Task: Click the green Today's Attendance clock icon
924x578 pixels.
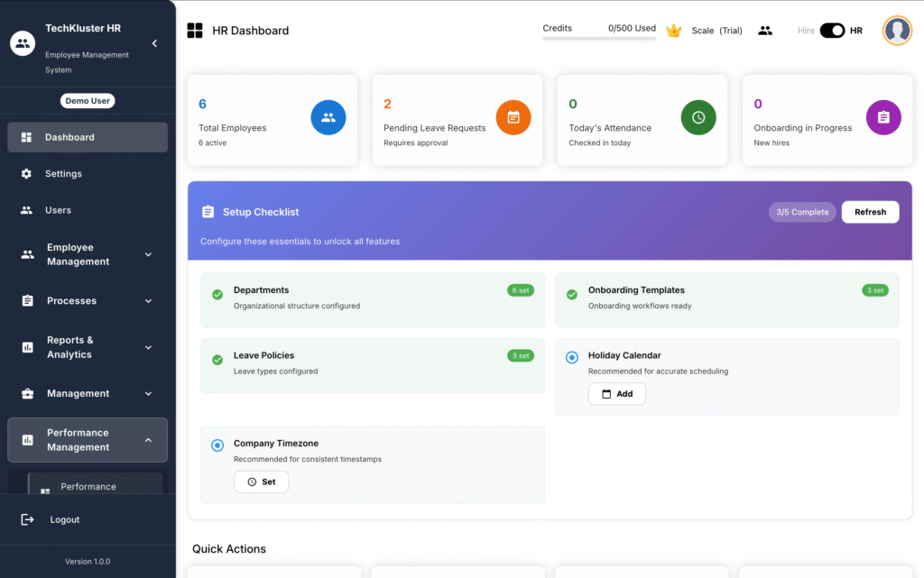Action: (x=698, y=117)
